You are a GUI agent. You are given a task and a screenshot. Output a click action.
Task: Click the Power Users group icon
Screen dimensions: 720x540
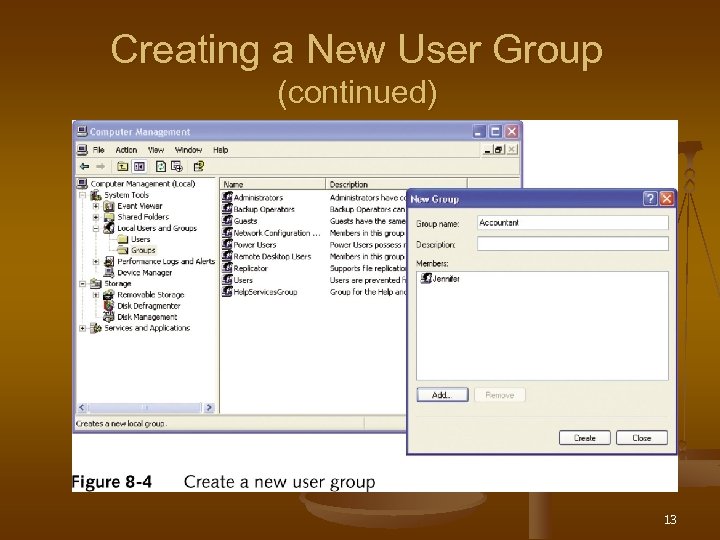[x=227, y=245]
